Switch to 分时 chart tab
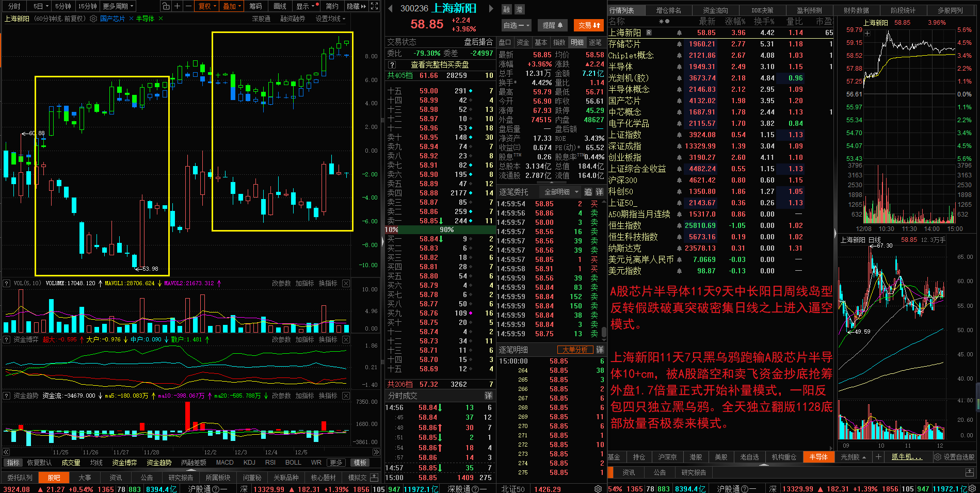Viewport: 980px width, 493px height. point(14,6)
